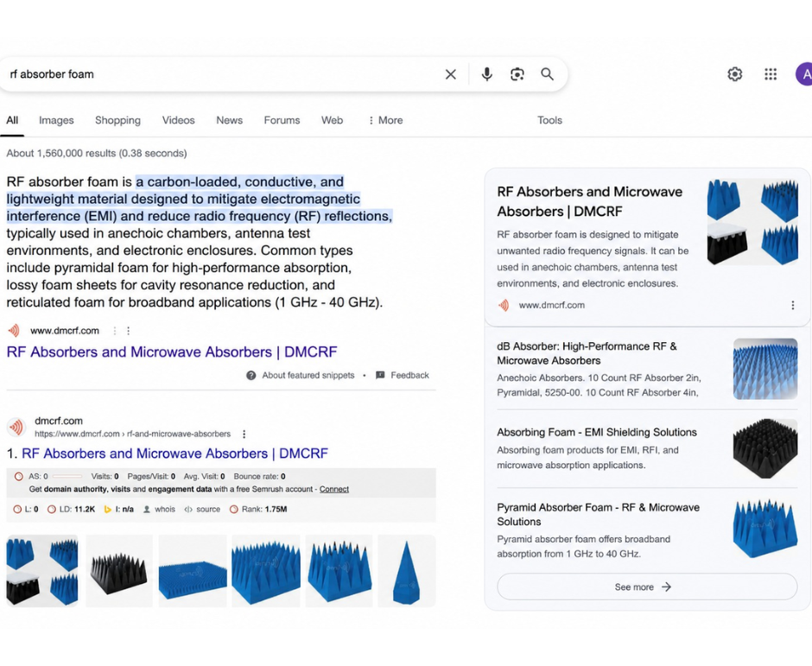View page source link
812x666 pixels.
202,510
